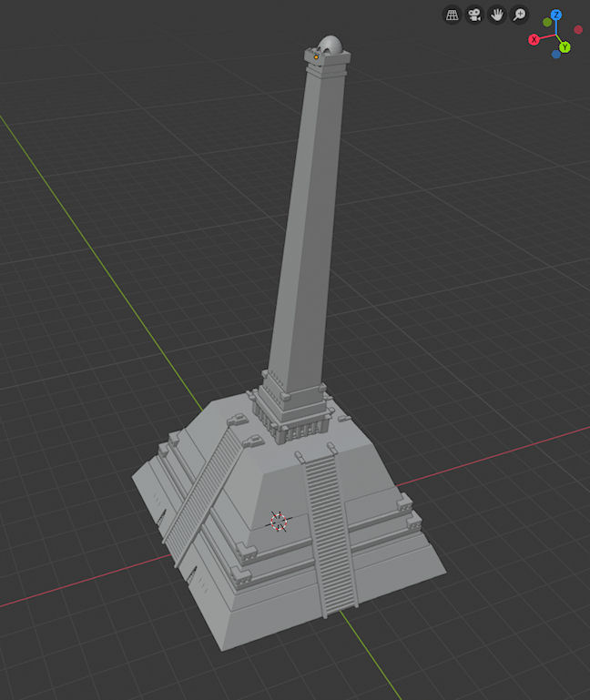
Task: Click the tall obelisk shaft
Action: point(305,228)
